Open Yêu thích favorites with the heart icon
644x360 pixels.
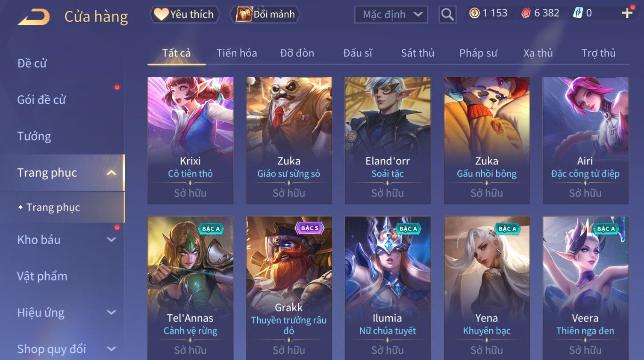point(184,15)
